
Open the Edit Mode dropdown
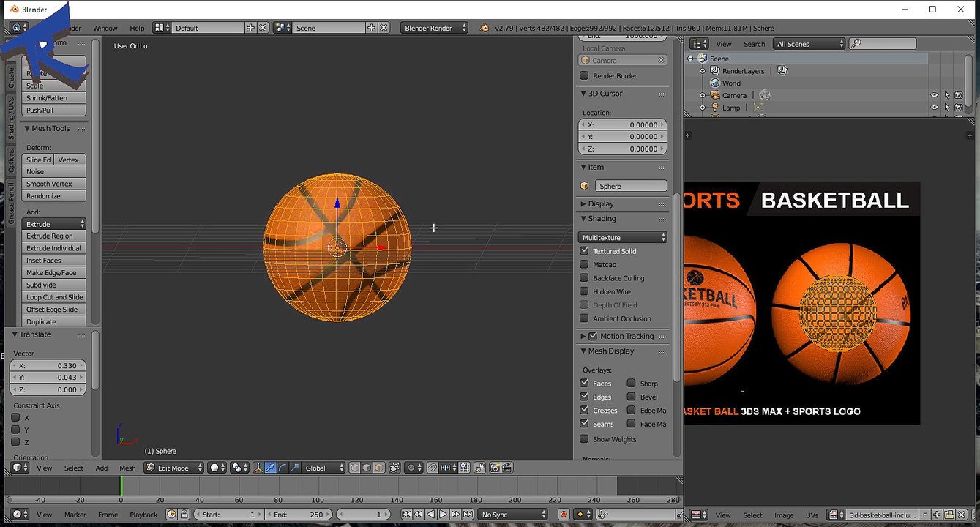[173, 468]
